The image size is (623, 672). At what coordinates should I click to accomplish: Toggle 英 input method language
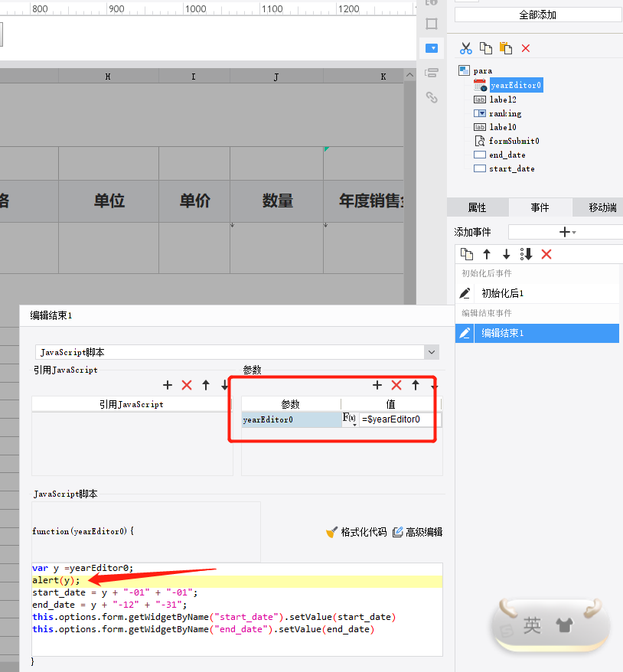click(532, 626)
